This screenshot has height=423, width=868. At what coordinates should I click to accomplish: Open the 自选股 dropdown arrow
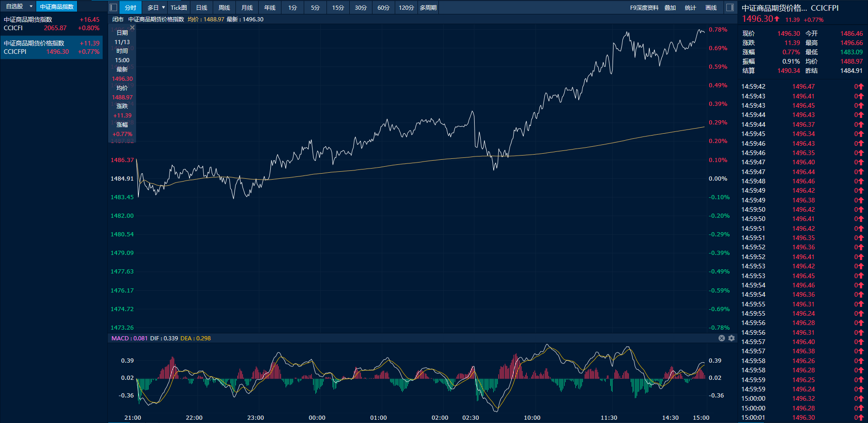31,7
